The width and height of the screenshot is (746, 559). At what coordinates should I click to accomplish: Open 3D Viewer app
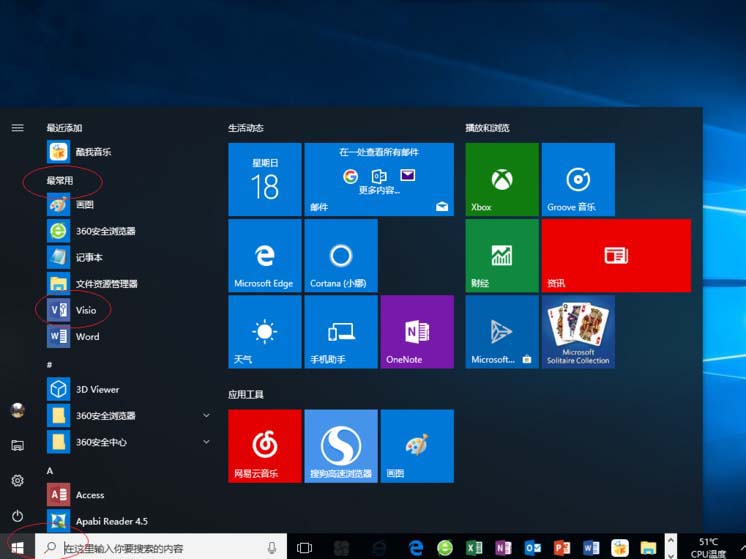(128, 389)
